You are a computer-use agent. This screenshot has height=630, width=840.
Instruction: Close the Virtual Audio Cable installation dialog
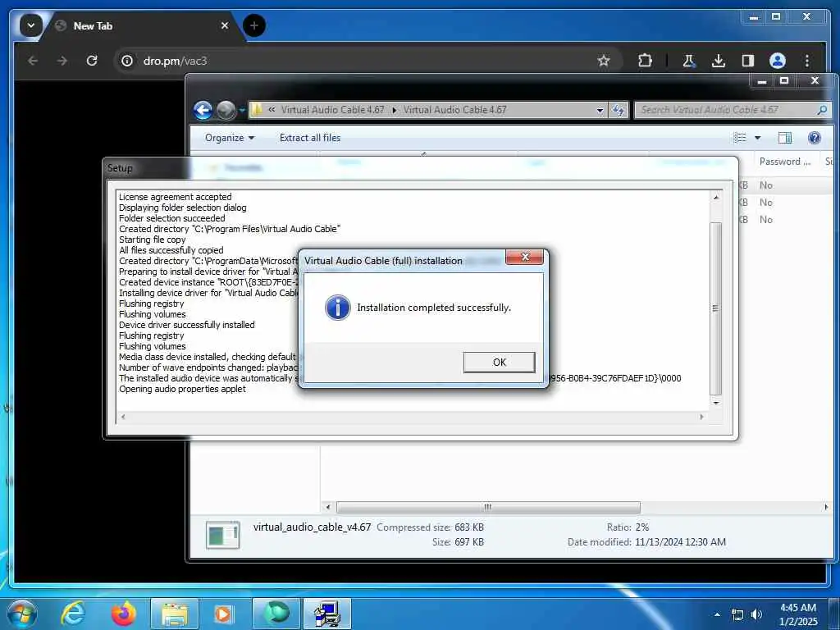(524, 257)
